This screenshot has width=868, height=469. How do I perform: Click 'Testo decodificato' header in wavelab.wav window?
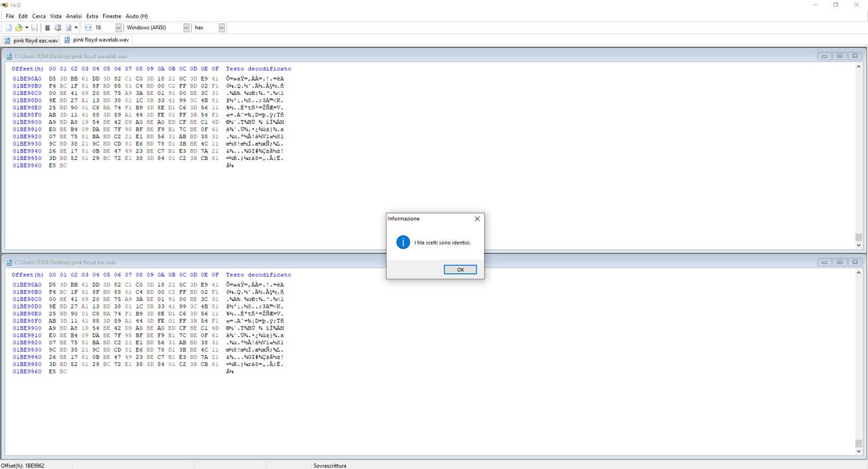(x=258, y=69)
